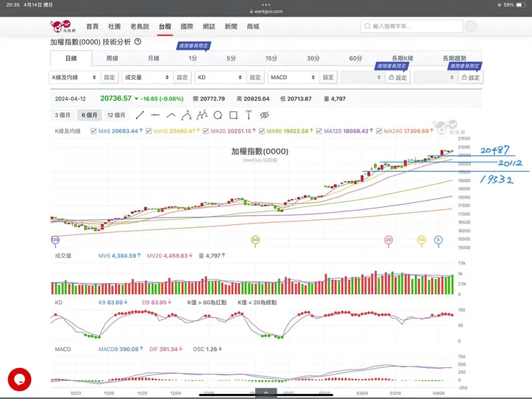Open the 首頁 nav menu item
The width and height of the screenshot is (532, 399).
click(x=92, y=27)
